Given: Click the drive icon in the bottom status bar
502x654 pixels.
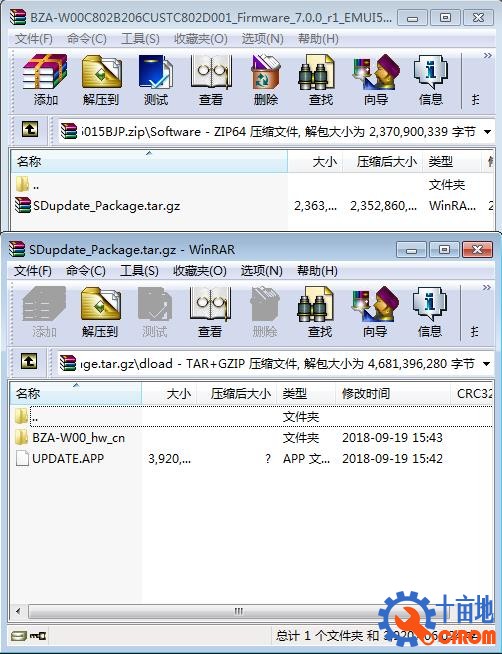Looking at the screenshot, I should 18,636.
